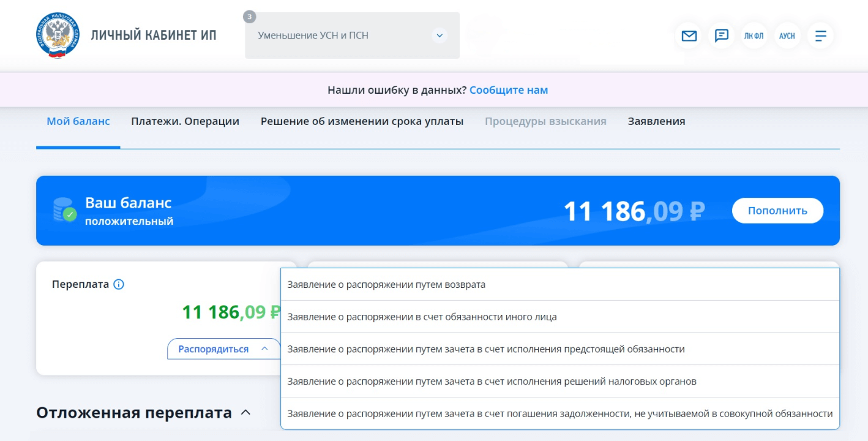This screenshot has width=868, height=441.
Task: Click the Federal Tax Service logo
Action: coord(58,36)
